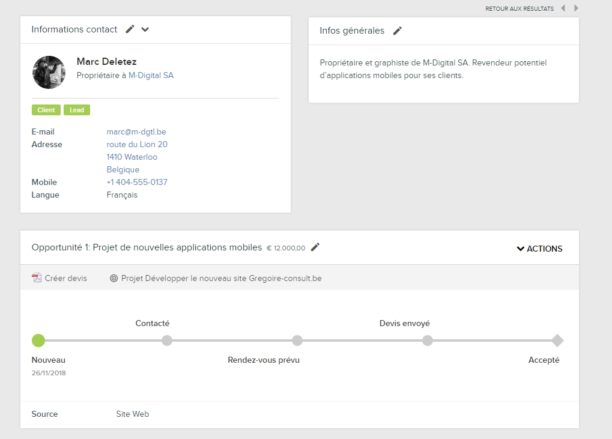
Task: Mark the opportunity stage as Accepté
Action: point(557,340)
